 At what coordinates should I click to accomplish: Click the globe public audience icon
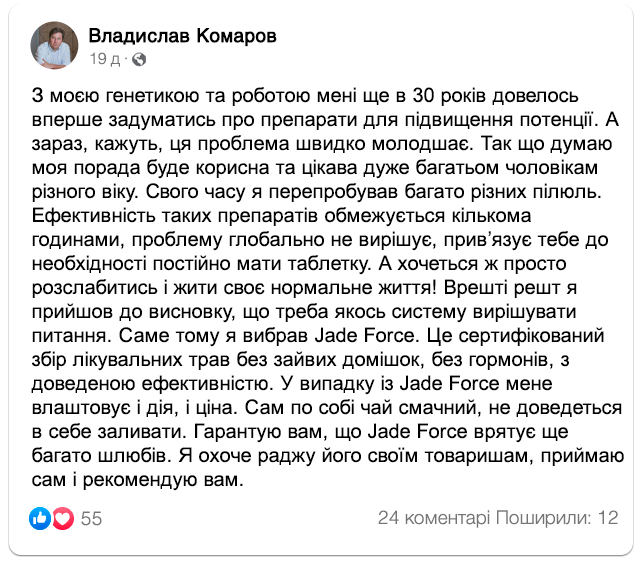(x=137, y=59)
